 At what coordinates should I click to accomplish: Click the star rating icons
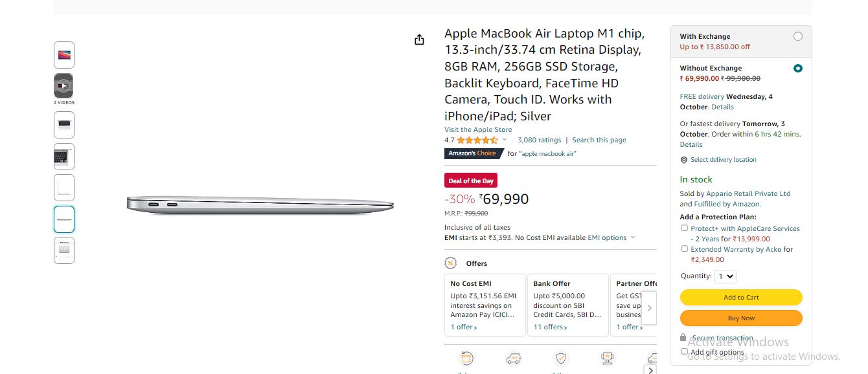(477, 140)
